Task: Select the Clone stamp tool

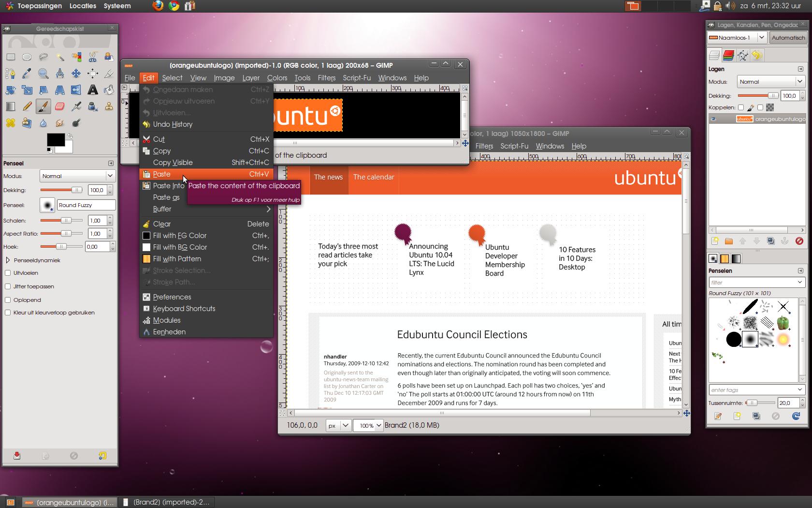Action: pyautogui.click(x=109, y=106)
